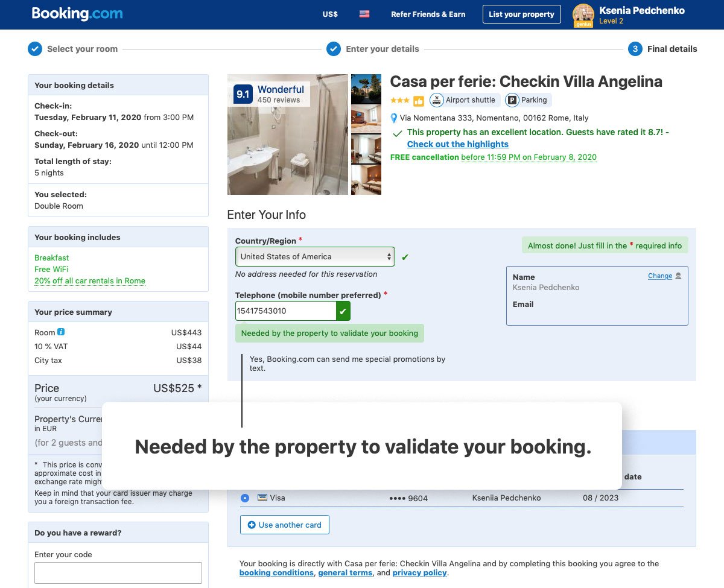The width and height of the screenshot is (724, 588).
Task: Click the Parking P icon
Action: click(512, 100)
